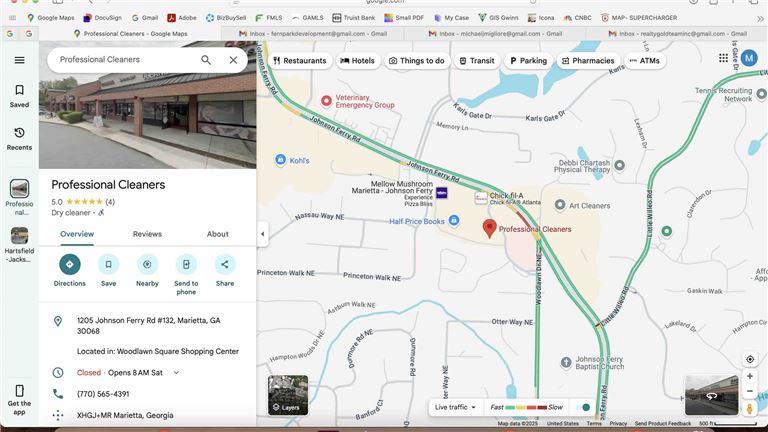The height and width of the screenshot is (432, 768).
Task: Open the Layers map thumbnail
Action: pos(288,394)
